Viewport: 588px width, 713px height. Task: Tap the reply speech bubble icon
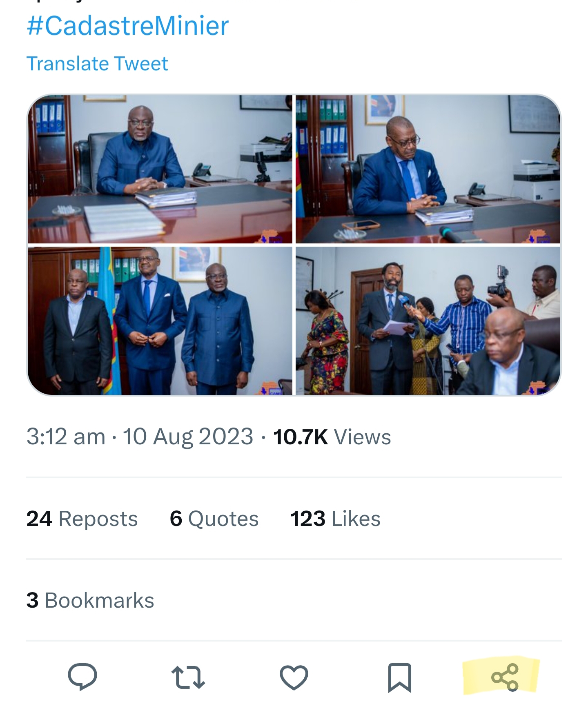(82, 677)
